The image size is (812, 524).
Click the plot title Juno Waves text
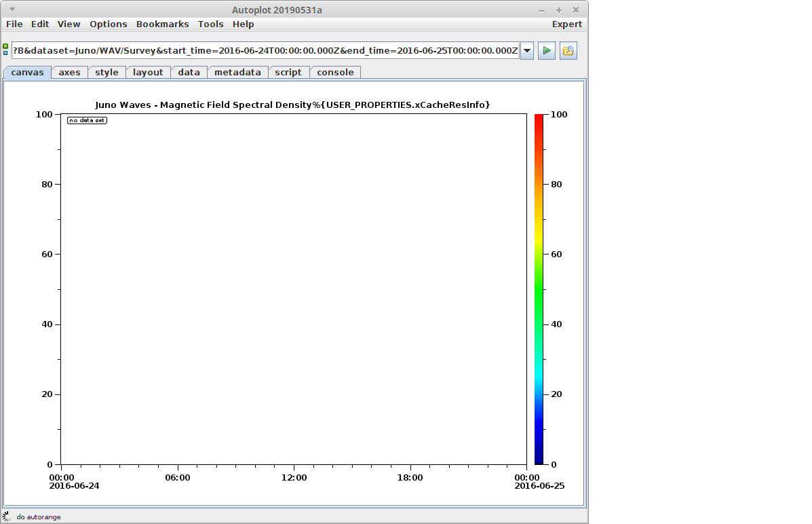coord(292,105)
